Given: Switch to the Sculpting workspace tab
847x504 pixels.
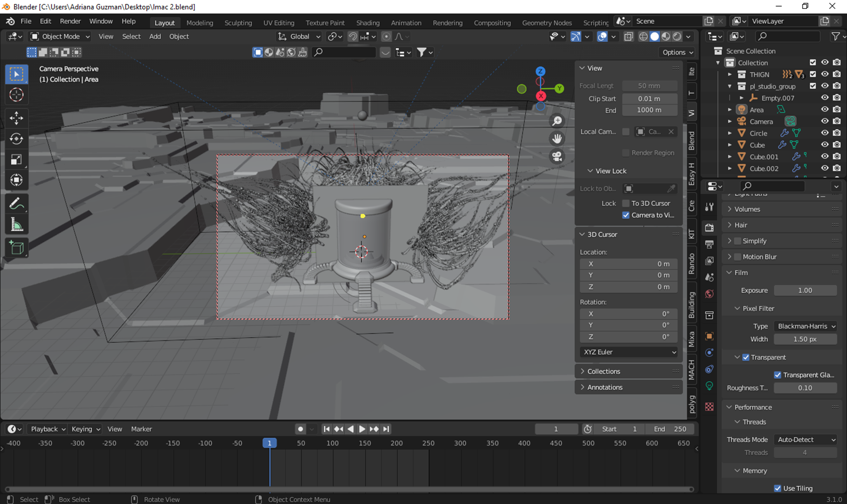Looking at the screenshot, I should pyautogui.click(x=238, y=23).
